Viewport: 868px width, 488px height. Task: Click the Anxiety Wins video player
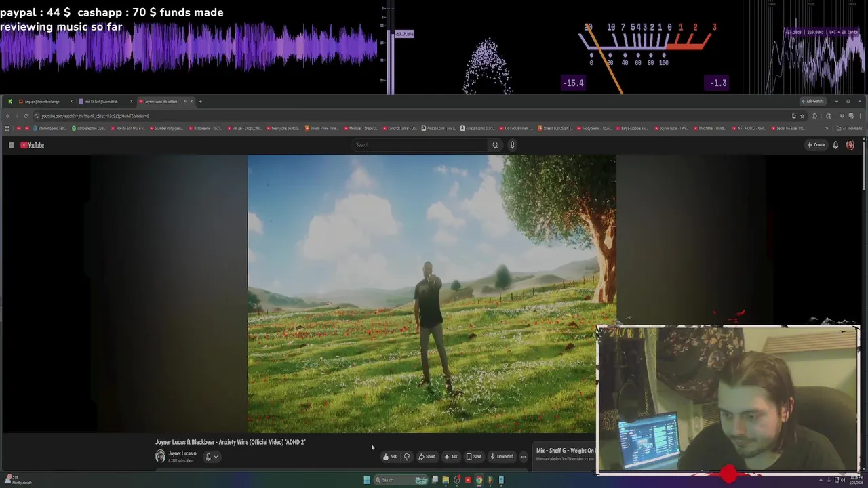432,293
